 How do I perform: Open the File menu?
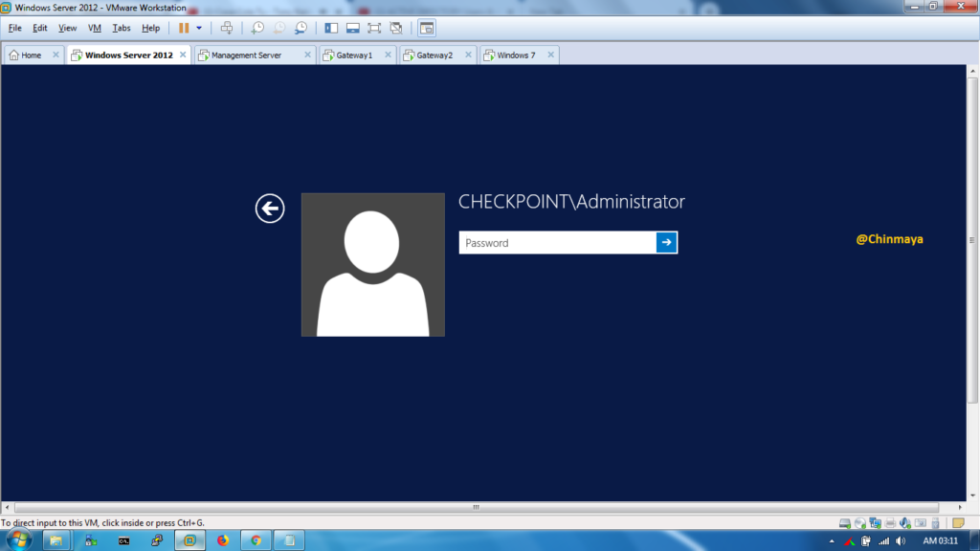tap(15, 28)
